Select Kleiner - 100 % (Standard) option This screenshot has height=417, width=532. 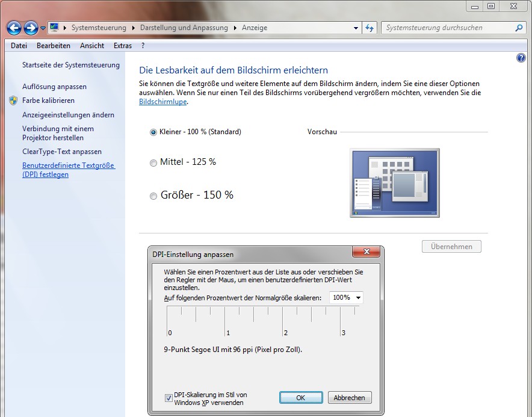click(x=196, y=132)
